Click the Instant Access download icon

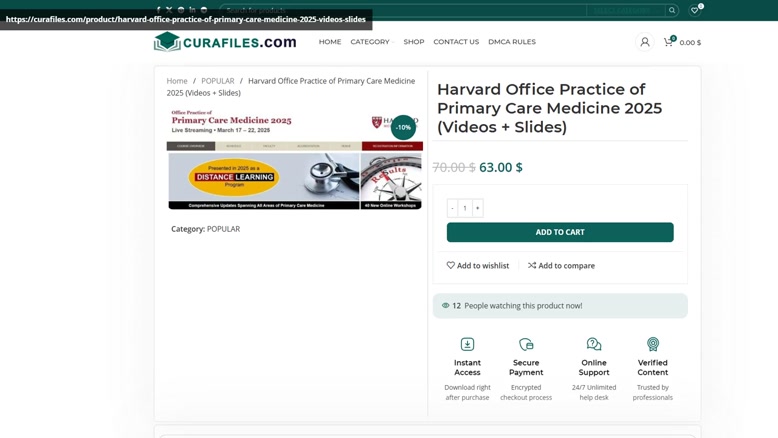click(x=467, y=344)
